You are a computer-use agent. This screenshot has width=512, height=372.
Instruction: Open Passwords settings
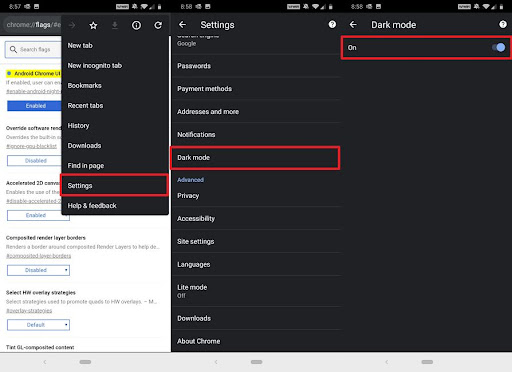click(x=256, y=66)
